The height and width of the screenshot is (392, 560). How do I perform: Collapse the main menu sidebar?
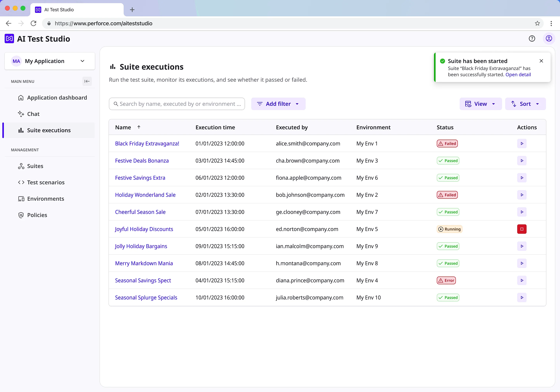[87, 81]
